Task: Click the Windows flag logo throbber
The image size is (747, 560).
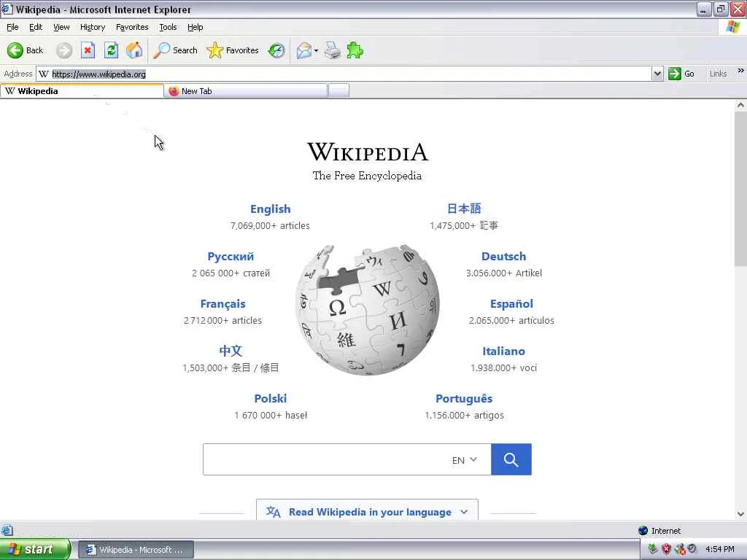Action: 732,27
